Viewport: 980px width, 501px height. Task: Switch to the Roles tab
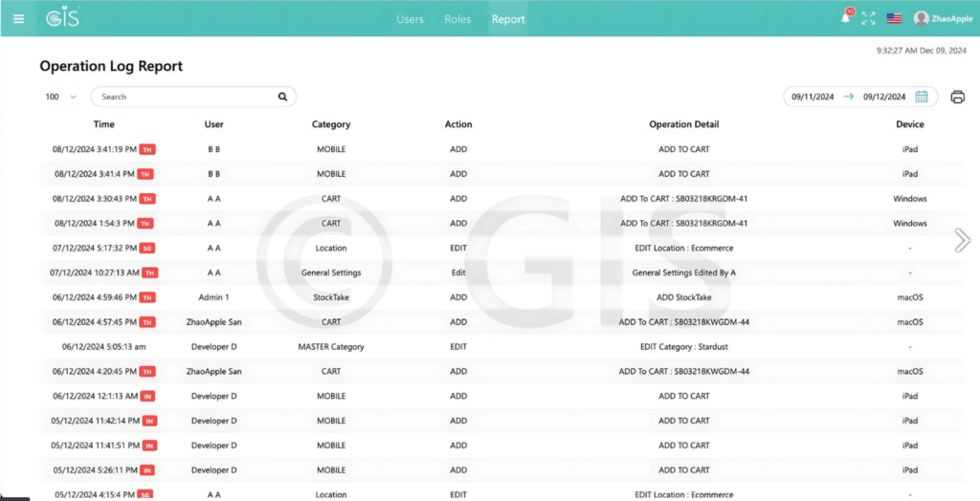coord(457,19)
